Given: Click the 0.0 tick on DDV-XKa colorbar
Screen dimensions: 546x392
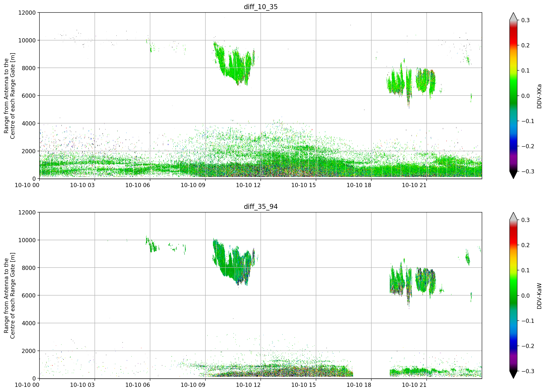Looking at the screenshot, I should (525, 96).
